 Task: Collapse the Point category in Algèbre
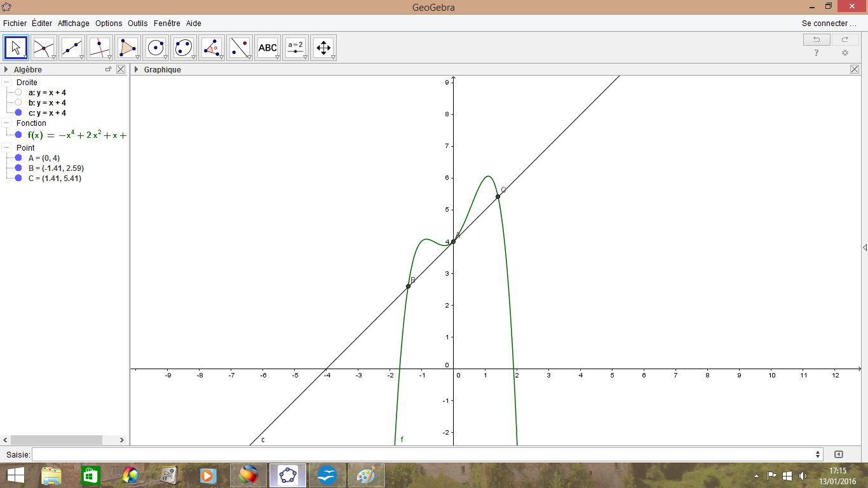click(6, 148)
